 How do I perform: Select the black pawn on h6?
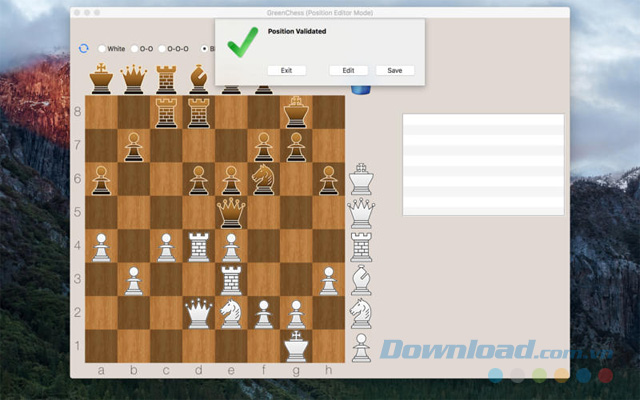[x=329, y=180]
